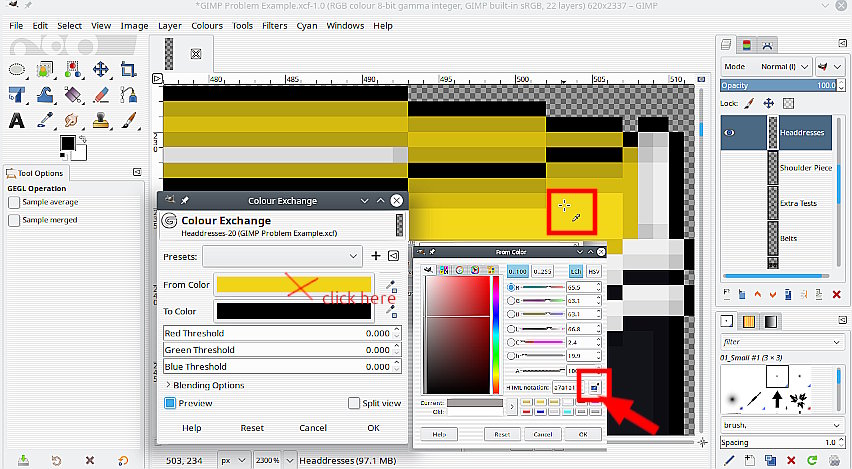This screenshot has height=469, width=852.
Task: Hide the Headdresses layer with eye icon
Action: [x=729, y=132]
